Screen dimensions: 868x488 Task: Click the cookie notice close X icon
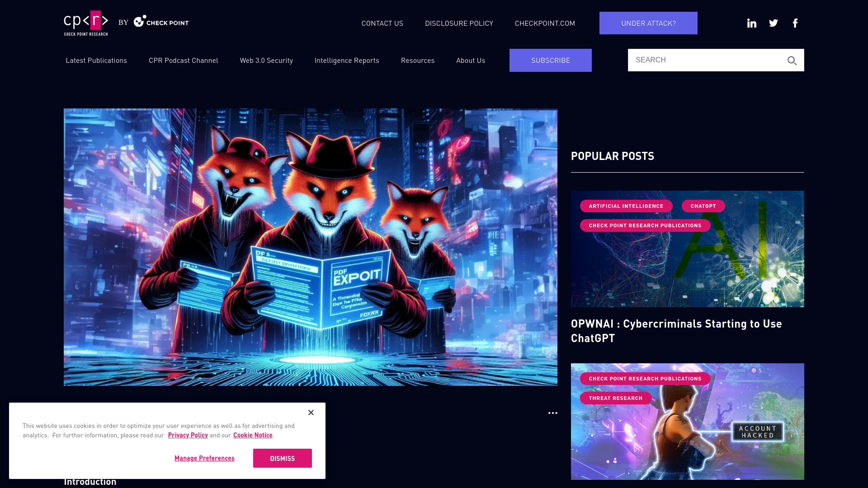click(311, 413)
